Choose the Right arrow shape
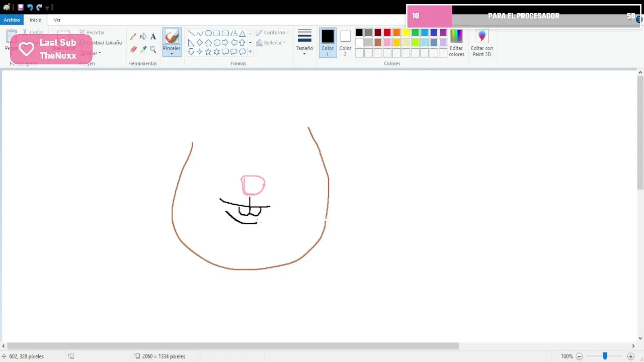The width and height of the screenshot is (644, 362). tap(225, 43)
